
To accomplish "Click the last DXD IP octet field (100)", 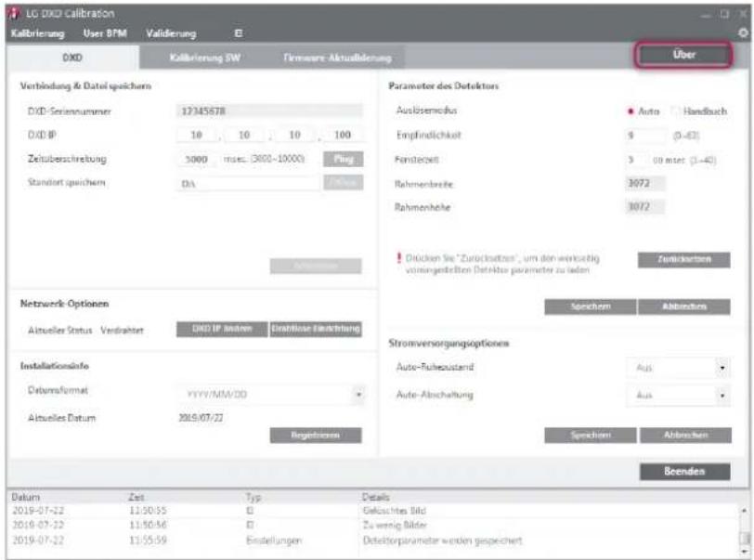I will [x=343, y=136].
